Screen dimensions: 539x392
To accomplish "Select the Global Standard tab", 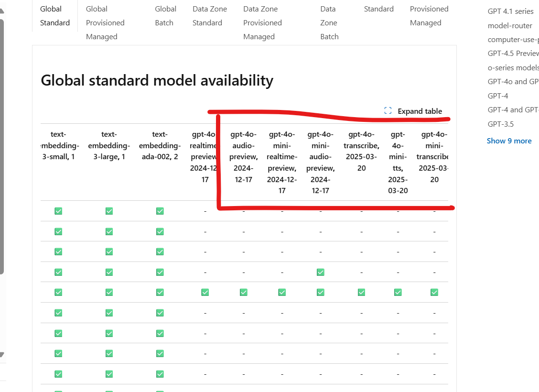I will [55, 16].
